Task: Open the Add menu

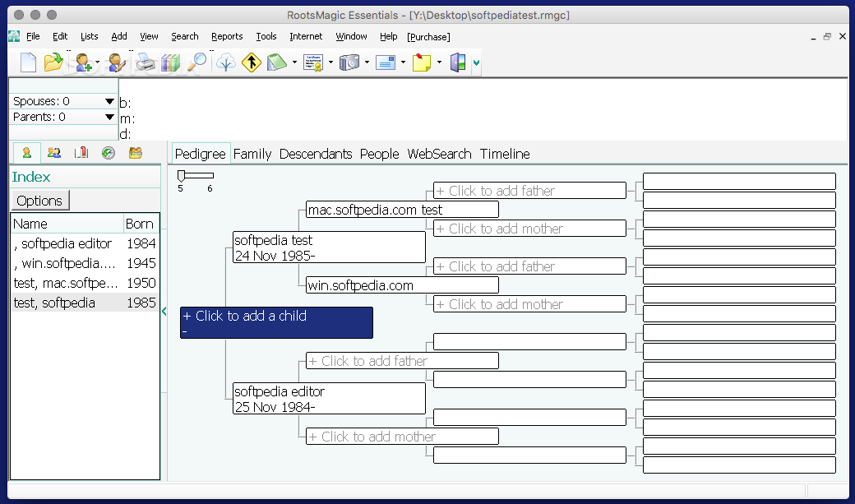Action: pos(119,36)
